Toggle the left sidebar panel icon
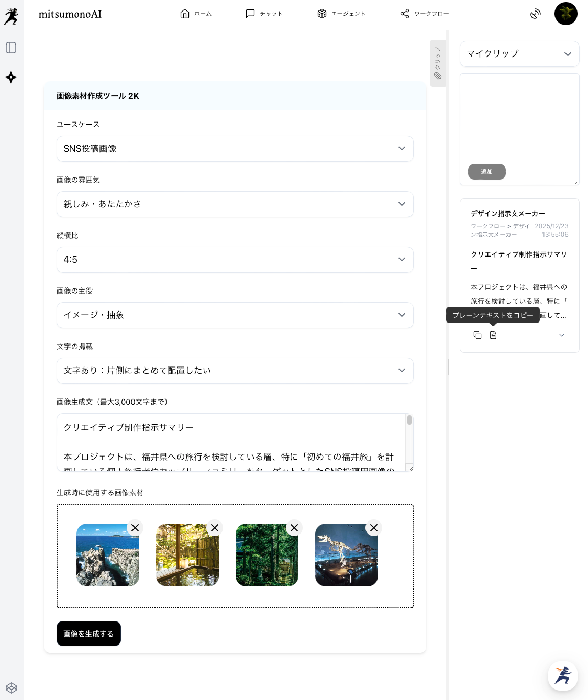The image size is (588, 700). pos(11,48)
